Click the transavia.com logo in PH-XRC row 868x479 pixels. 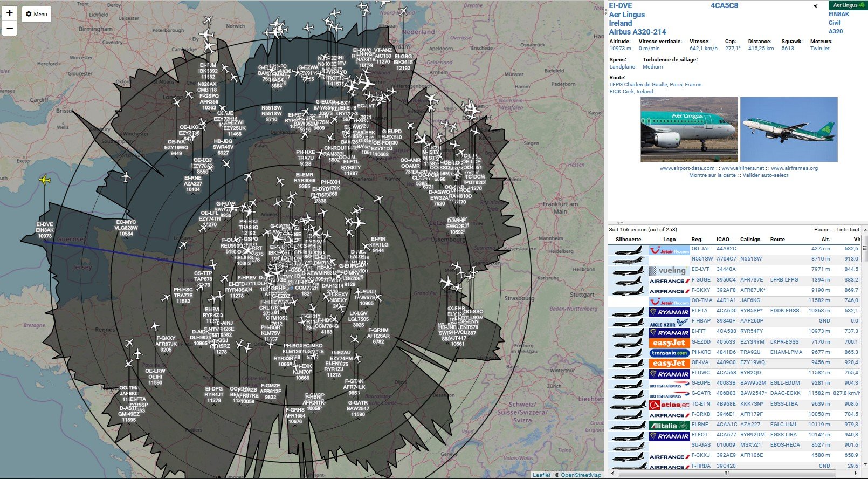[x=669, y=353]
